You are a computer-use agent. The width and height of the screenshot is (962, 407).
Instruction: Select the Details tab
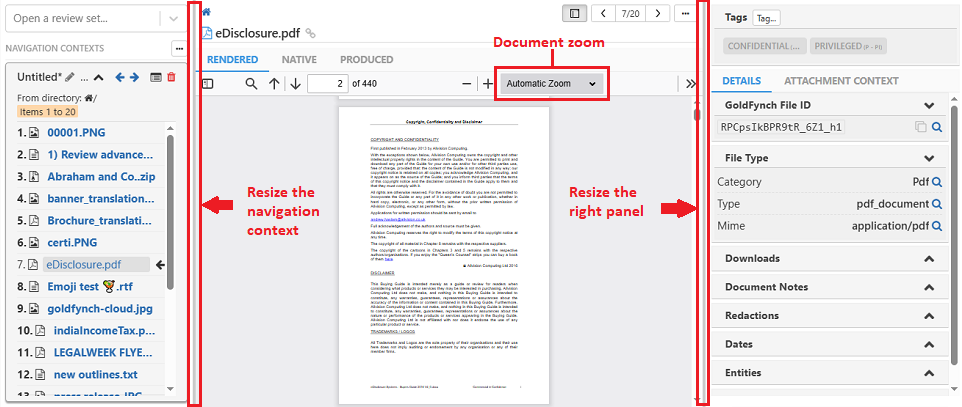[x=742, y=81]
